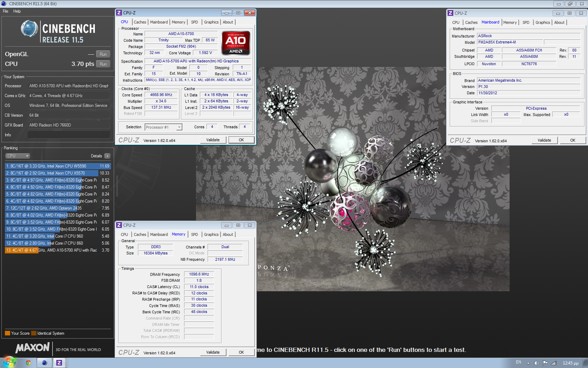The height and width of the screenshot is (368, 588).
Task: Open Chrome from the taskbar
Action: 28,363
